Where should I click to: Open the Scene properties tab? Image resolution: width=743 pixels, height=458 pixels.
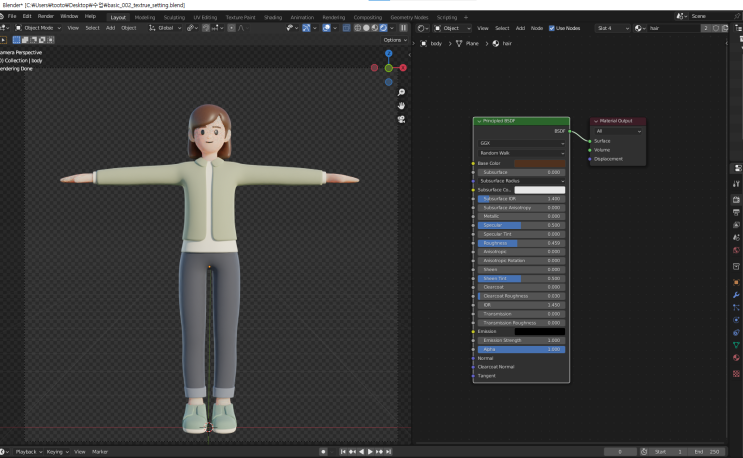[x=736, y=237]
